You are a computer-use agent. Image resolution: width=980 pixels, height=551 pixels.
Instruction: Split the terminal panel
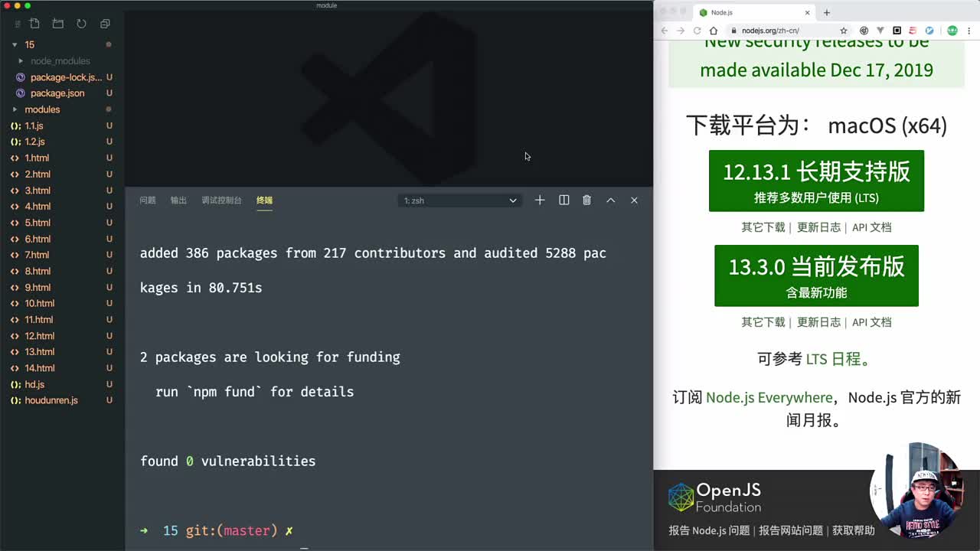(564, 200)
